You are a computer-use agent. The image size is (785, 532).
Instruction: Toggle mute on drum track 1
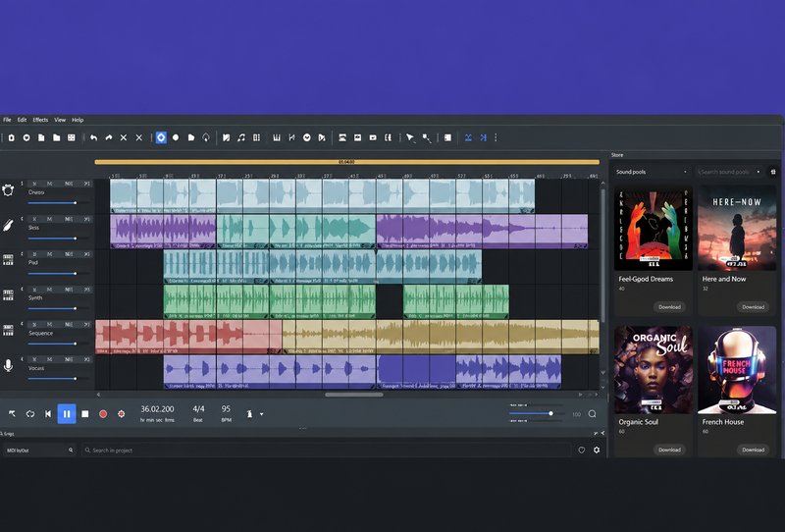49,184
